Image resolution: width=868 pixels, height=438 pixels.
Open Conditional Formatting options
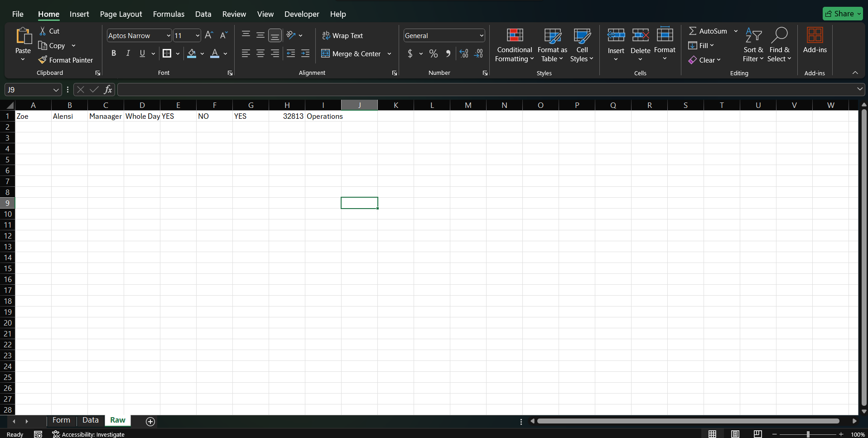[x=514, y=45]
